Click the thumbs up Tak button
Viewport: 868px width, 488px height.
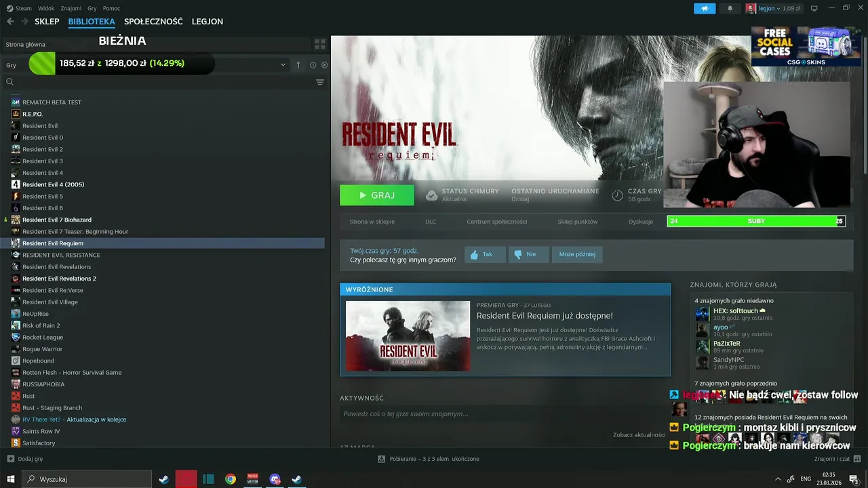(x=485, y=254)
